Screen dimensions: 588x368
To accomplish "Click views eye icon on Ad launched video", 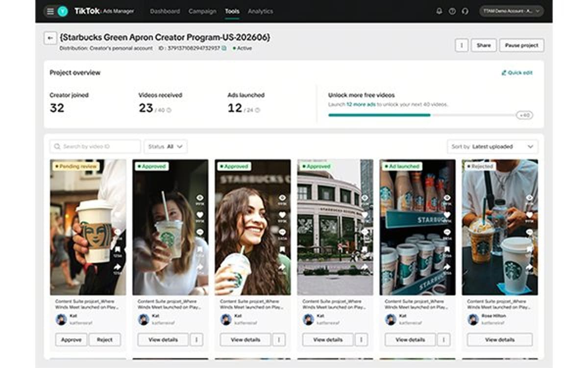I will tap(447, 198).
